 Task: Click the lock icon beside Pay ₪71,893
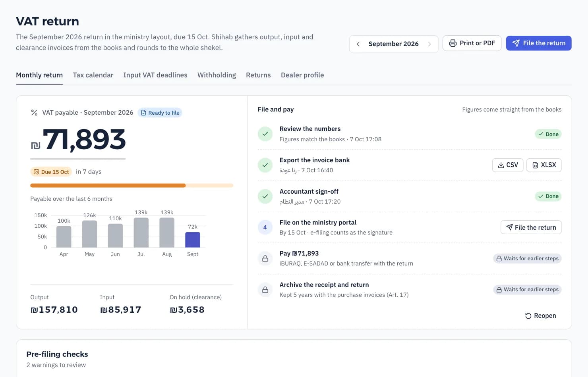point(265,258)
